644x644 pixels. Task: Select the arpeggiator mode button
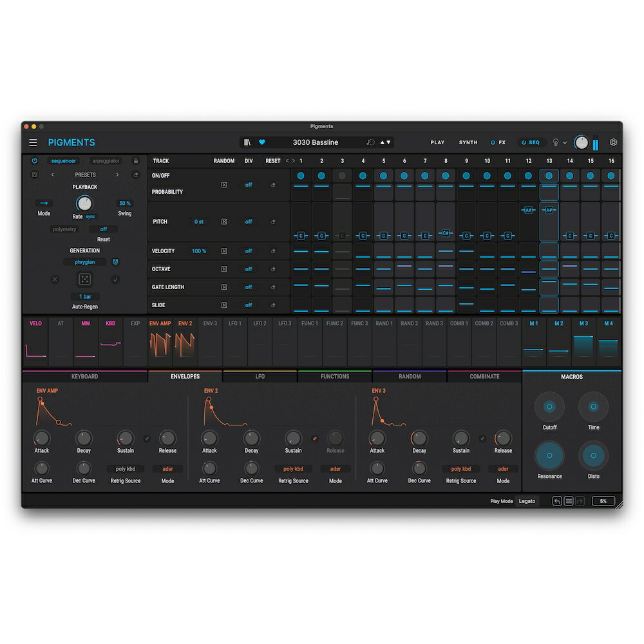pyautogui.click(x=106, y=161)
